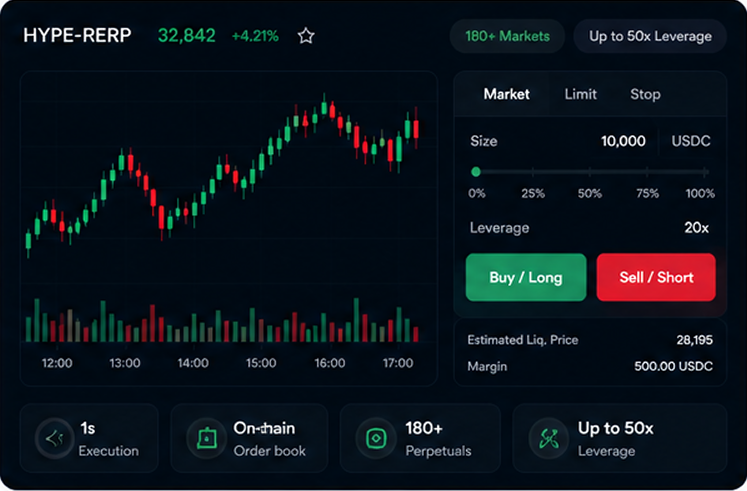Favorite HYPE-RERP with the star icon
The width and height of the screenshot is (747, 491).
click(x=306, y=36)
